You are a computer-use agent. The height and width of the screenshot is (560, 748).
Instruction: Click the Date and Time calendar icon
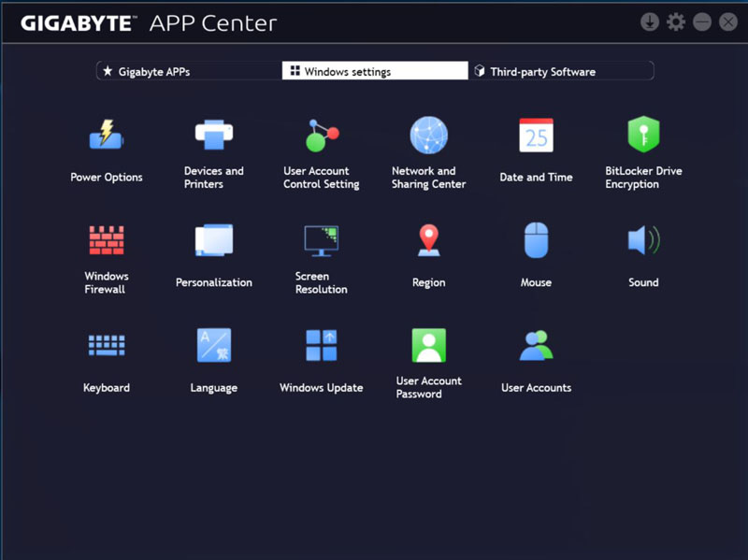[x=536, y=136]
